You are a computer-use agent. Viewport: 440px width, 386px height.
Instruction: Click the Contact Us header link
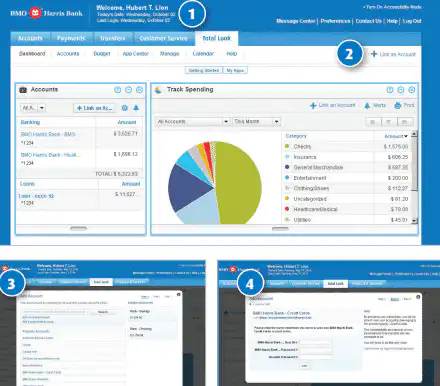pos(368,21)
